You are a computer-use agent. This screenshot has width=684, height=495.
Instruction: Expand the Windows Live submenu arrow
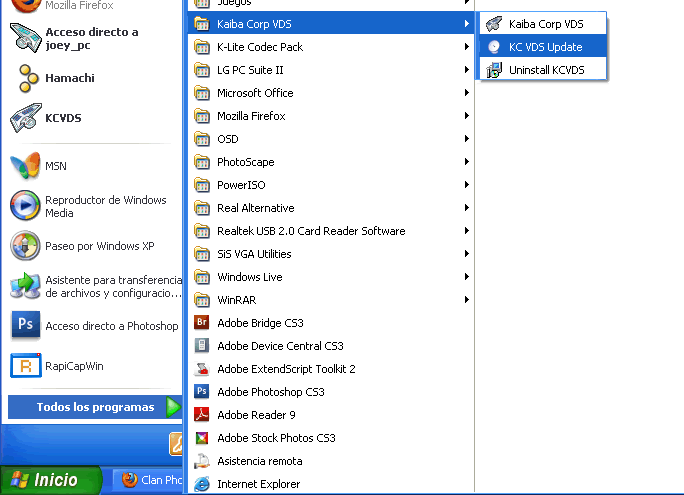[466, 277]
